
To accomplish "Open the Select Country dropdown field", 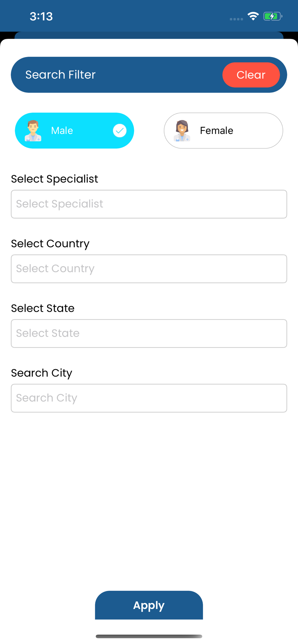I will coord(149,269).
